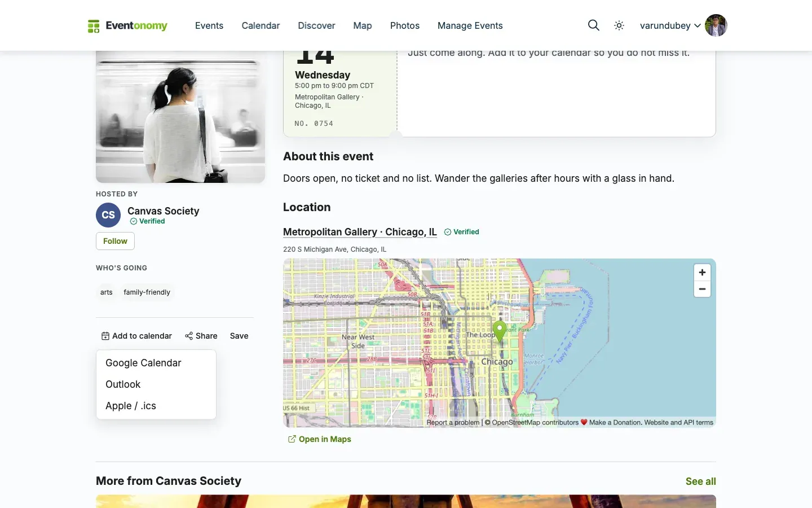Open Website and API terms link
The width and height of the screenshot is (812, 508).
point(679,422)
